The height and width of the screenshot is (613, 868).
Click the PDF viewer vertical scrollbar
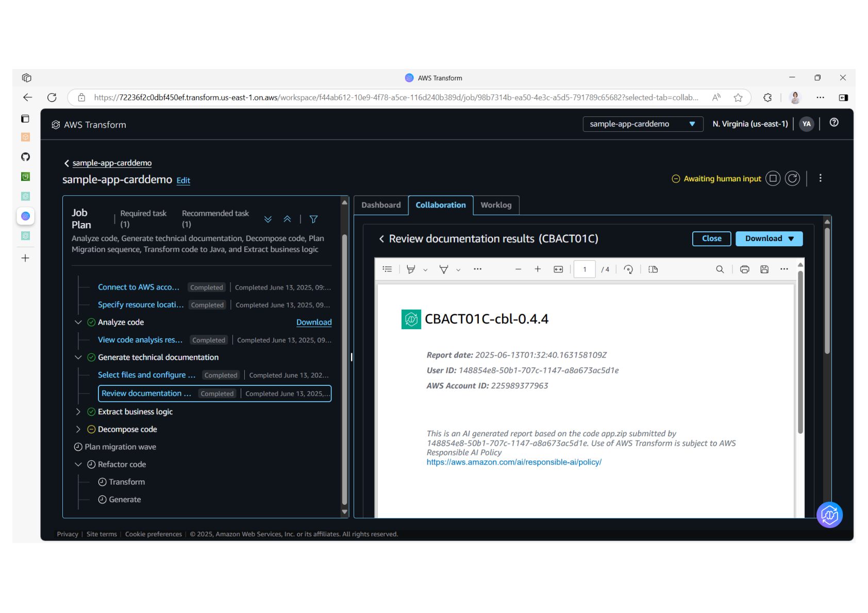800,351
